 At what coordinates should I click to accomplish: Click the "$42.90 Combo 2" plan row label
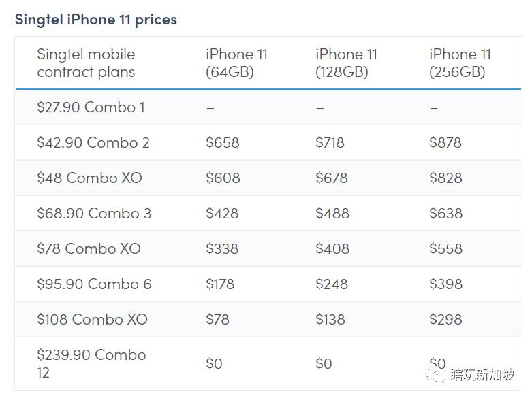point(93,143)
